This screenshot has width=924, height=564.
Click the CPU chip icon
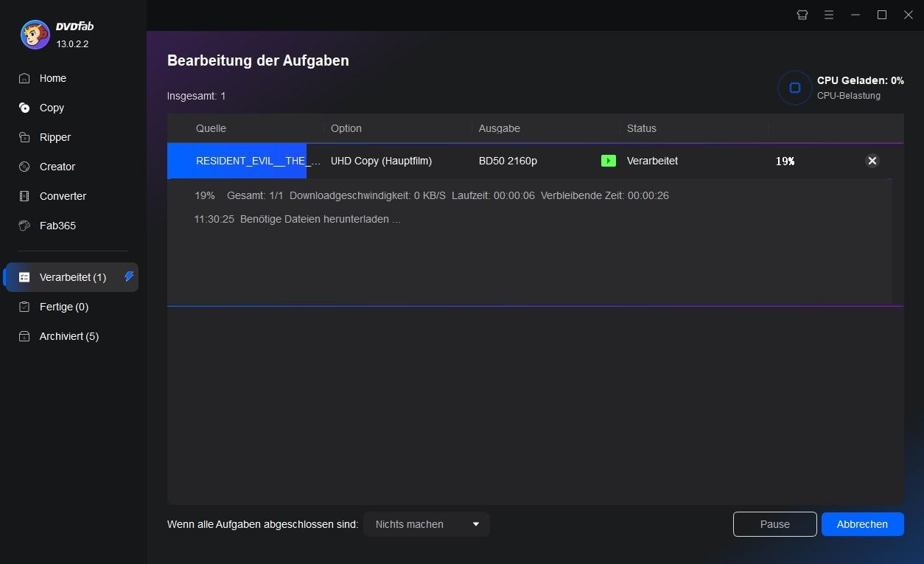point(794,88)
